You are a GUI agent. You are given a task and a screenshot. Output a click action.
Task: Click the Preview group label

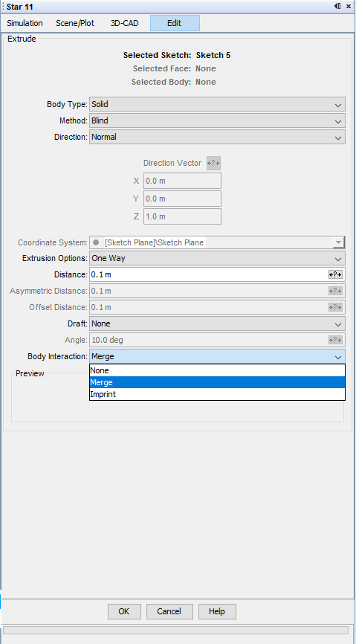pos(30,373)
